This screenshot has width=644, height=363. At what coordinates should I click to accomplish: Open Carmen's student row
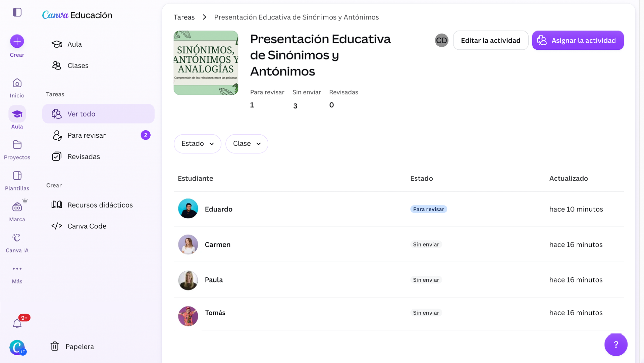[398, 244]
